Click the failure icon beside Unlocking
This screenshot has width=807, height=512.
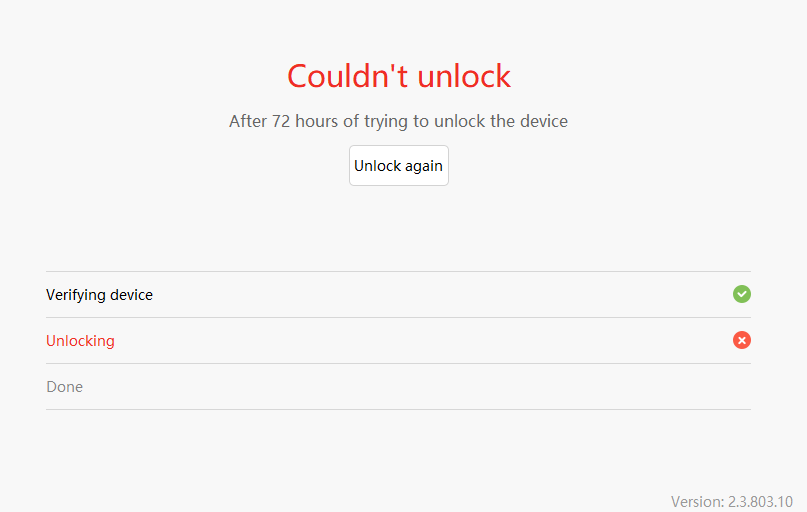click(x=742, y=340)
